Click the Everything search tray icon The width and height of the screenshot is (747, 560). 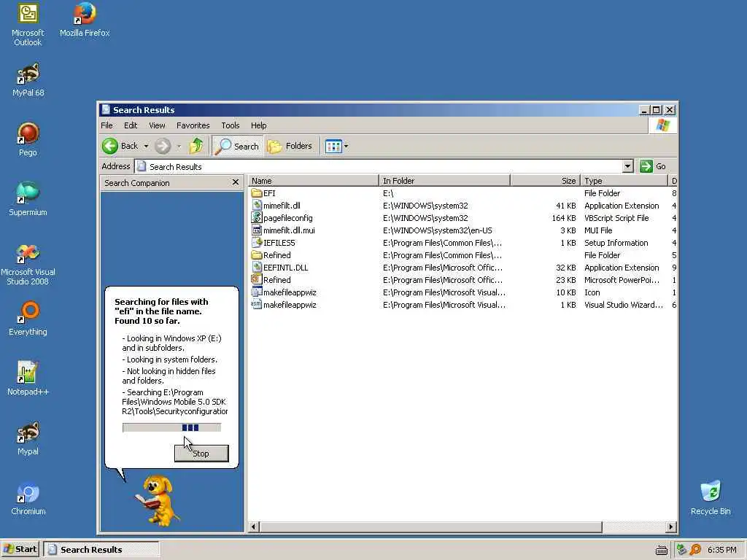click(695, 550)
